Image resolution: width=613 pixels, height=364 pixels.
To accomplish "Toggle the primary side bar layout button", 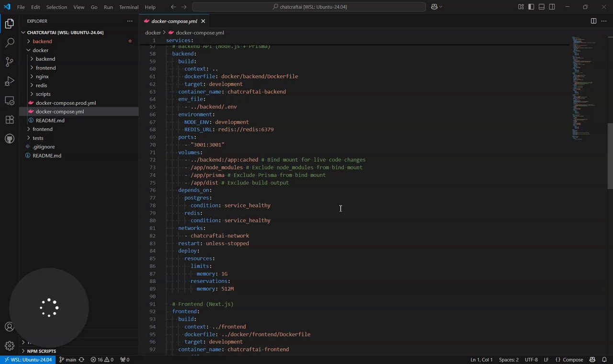I will pyautogui.click(x=531, y=7).
